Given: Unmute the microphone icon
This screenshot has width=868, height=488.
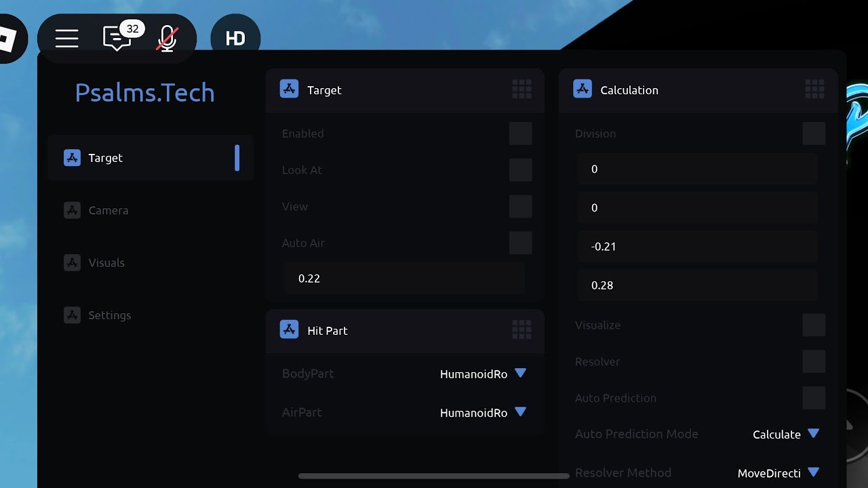Looking at the screenshot, I should pyautogui.click(x=167, y=39).
